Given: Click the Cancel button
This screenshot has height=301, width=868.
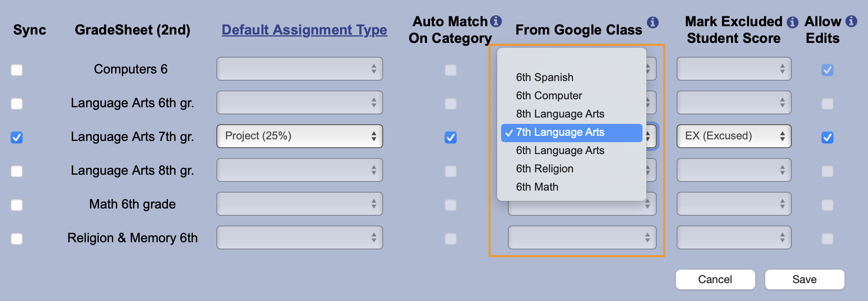Looking at the screenshot, I should coord(715,280).
